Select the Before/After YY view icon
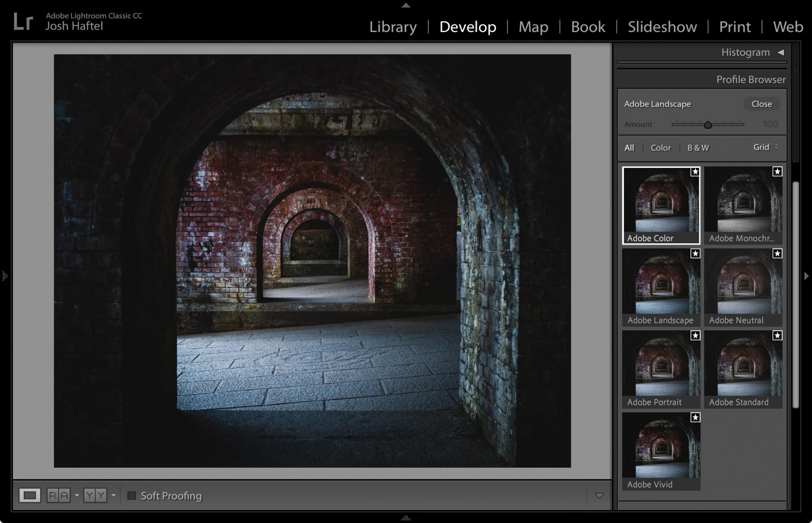This screenshot has width=812, height=523. 95,496
